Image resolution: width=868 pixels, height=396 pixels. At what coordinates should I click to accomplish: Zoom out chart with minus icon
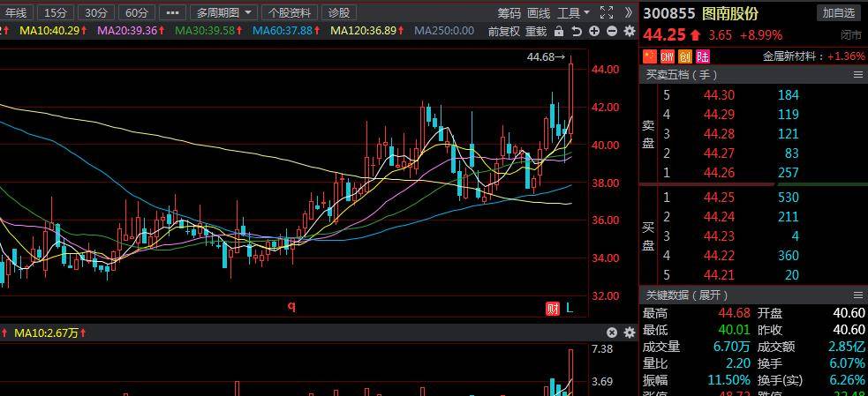pyautogui.click(x=612, y=31)
